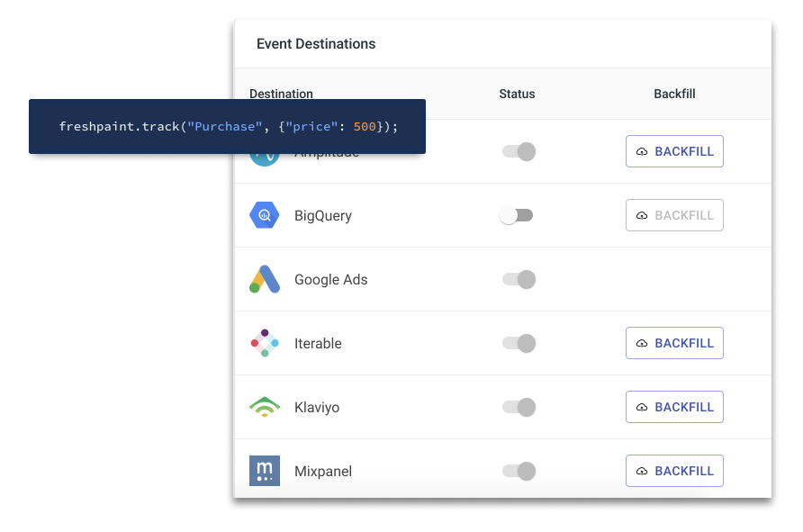Screen dimensions: 803x532
Task: Click the Google Ads logo icon
Action: (x=265, y=279)
